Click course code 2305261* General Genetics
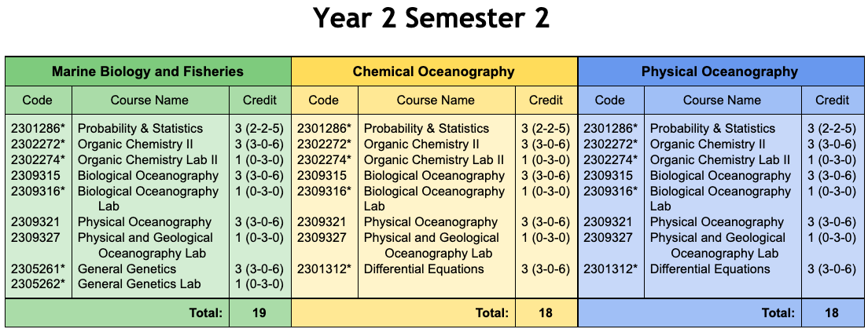The width and height of the screenshot is (868, 329). [x=39, y=269]
